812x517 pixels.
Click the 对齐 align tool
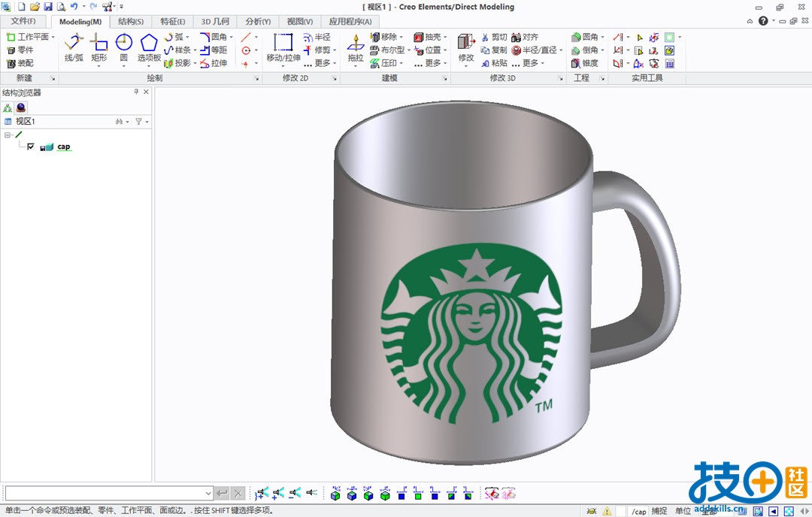tap(525, 37)
